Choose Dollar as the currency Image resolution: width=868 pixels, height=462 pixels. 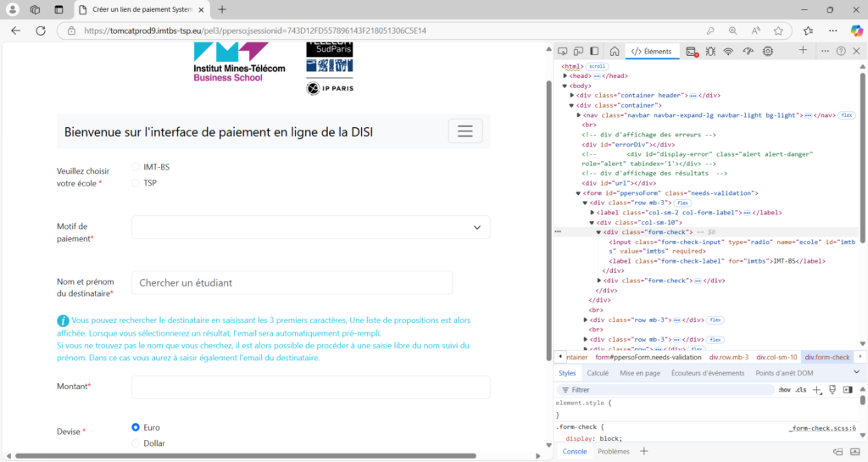pyautogui.click(x=136, y=443)
